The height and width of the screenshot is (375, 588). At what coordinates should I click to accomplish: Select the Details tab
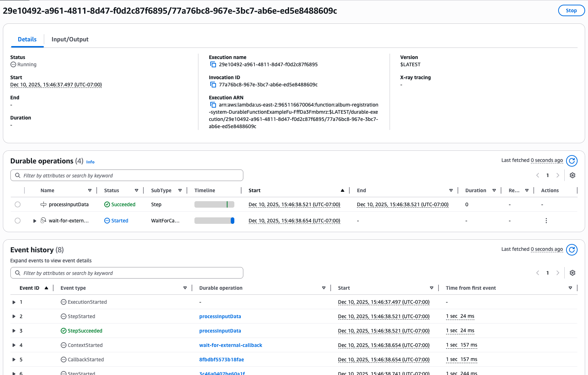pos(27,40)
